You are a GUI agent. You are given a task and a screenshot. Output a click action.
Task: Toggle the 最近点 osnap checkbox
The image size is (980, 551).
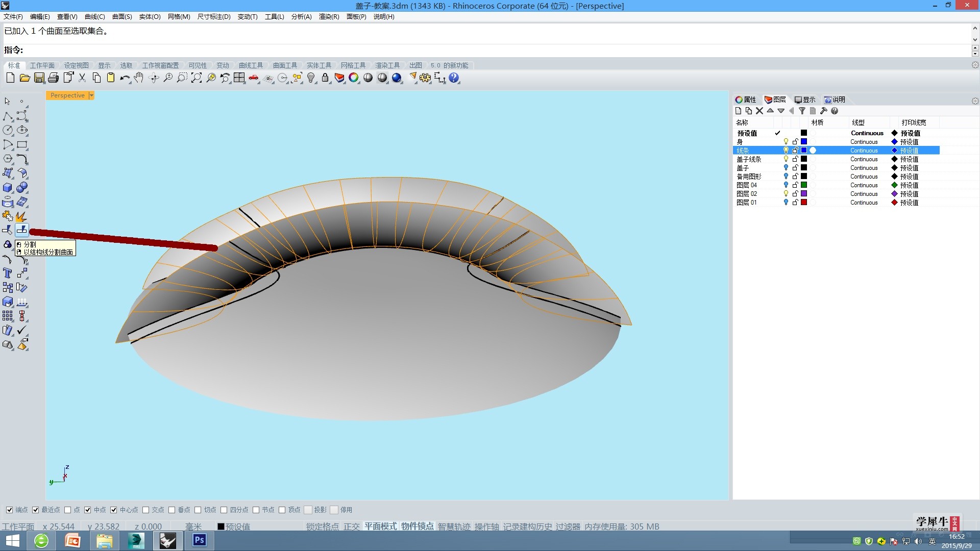click(x=35, y=510)
